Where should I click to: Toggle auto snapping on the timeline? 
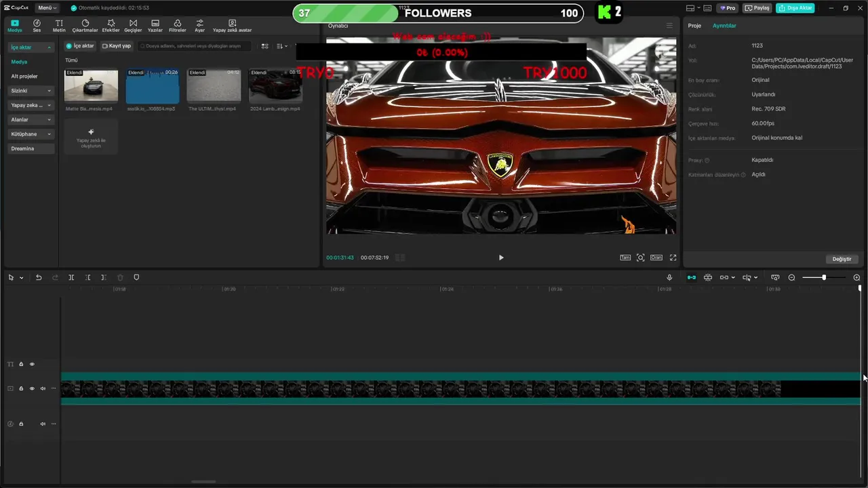(x=708, y=277)
